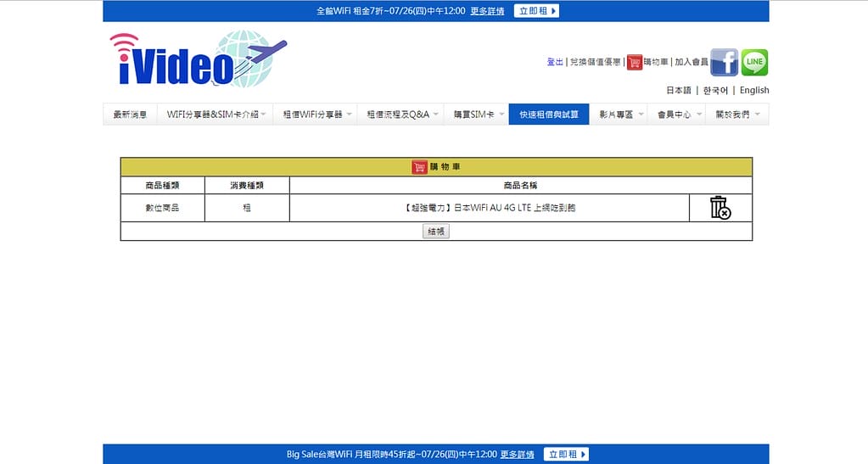The width and height of the screenshot is (868, 464).
Task: Switch language to English
Action: 754,90
